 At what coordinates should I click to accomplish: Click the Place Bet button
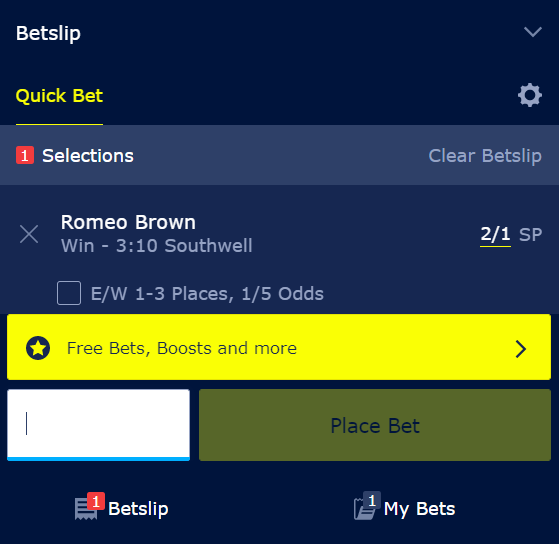(x=375, y=425)
